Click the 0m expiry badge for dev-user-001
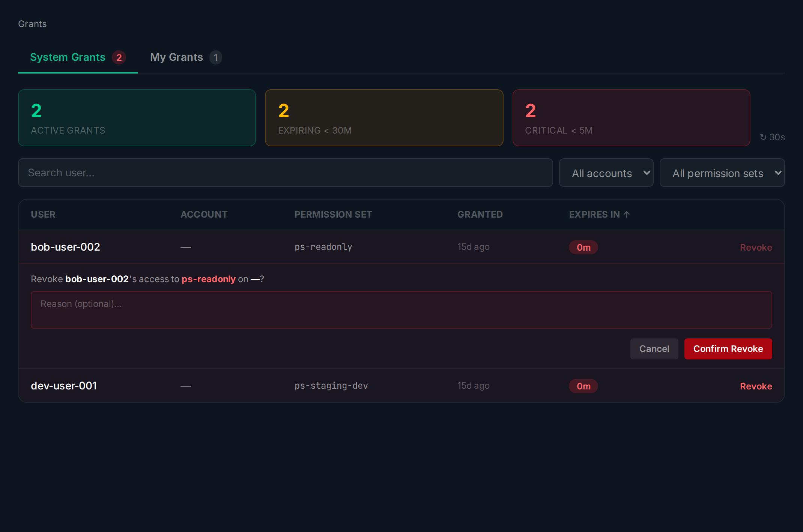This screenshot has width=803, height=532. (583, 386)
